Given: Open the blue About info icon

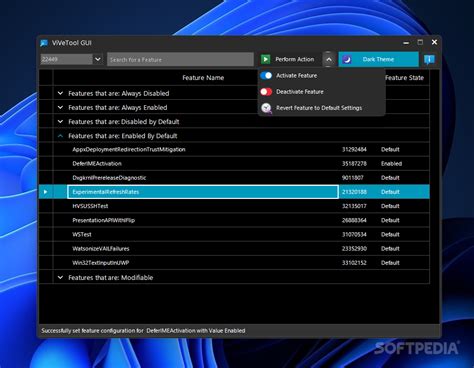Looking at the screenshot, I should point(429,59).
